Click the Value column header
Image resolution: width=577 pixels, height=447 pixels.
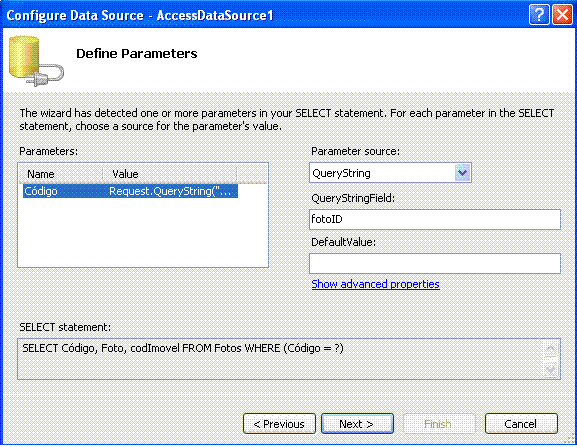(x=170, y=174)
